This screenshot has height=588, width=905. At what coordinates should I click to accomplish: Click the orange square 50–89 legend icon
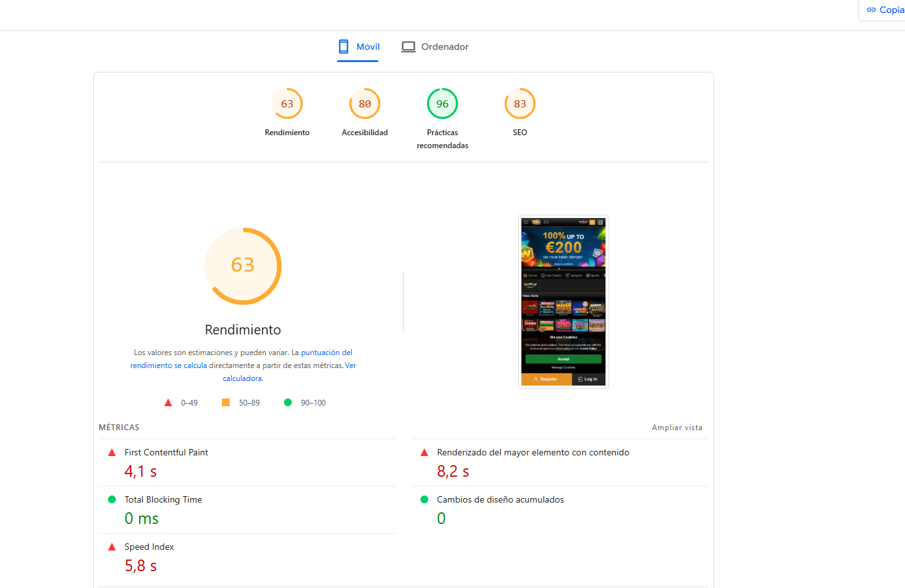226,402
